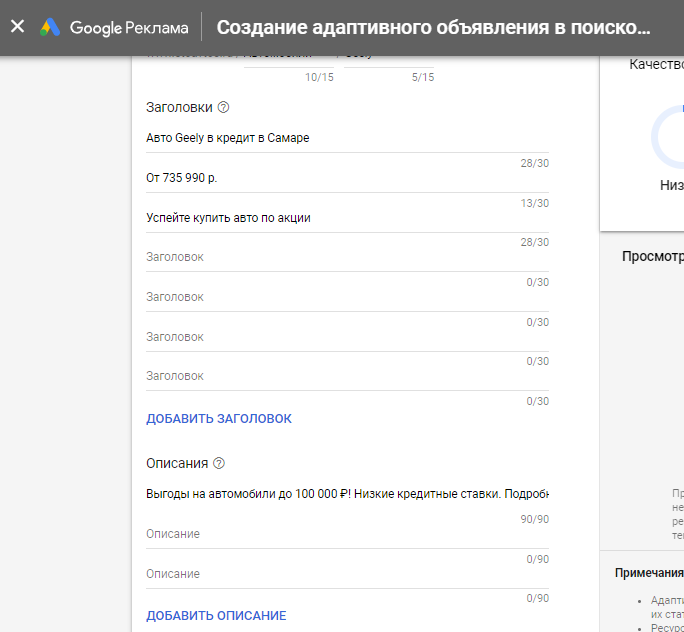684x632 pixels.
Task: Focus the fourth empty Заголовок field
Action: [347, 376]
